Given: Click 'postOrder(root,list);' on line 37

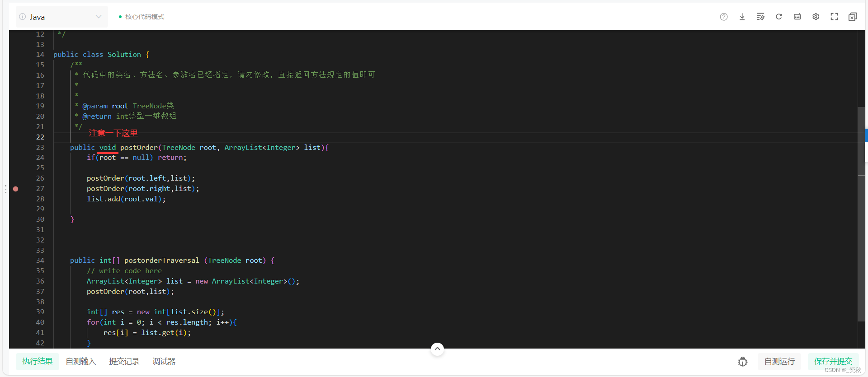Looking at the screenshot, I should coord(130,292).
